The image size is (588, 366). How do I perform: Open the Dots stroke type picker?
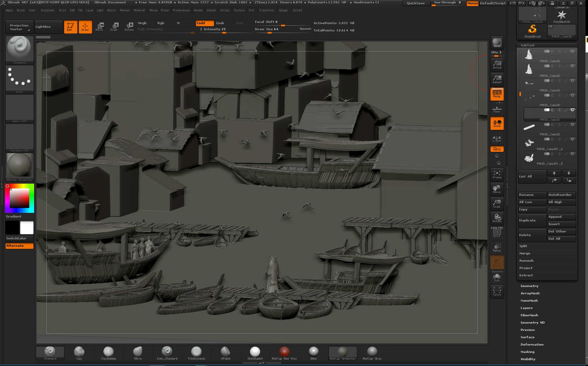20,79
